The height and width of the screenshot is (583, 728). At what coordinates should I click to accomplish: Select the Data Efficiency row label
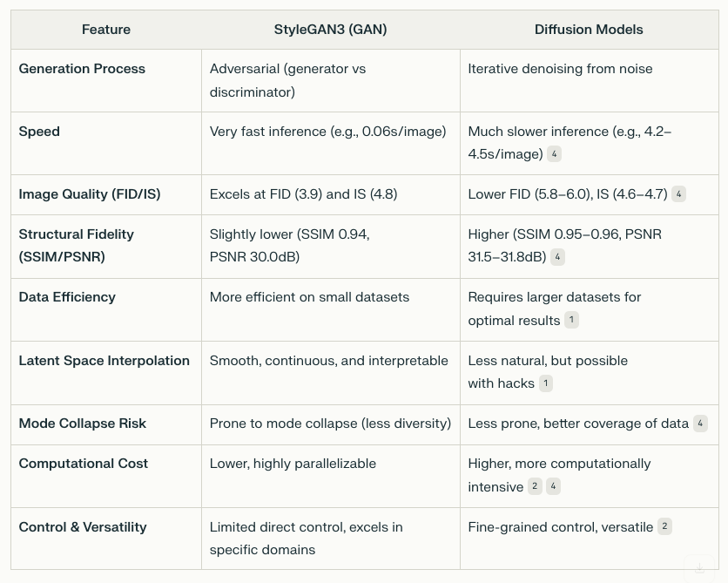[67, 297]
